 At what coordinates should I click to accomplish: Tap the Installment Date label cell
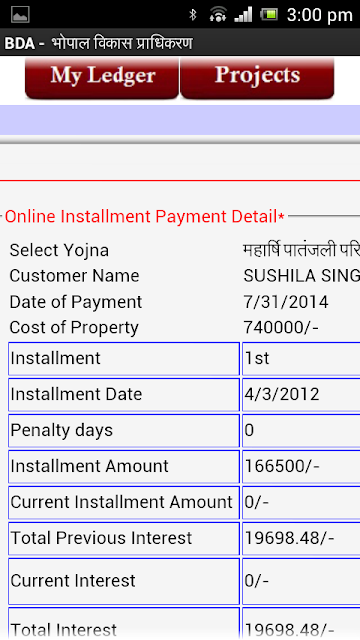(x=124, y=395)
